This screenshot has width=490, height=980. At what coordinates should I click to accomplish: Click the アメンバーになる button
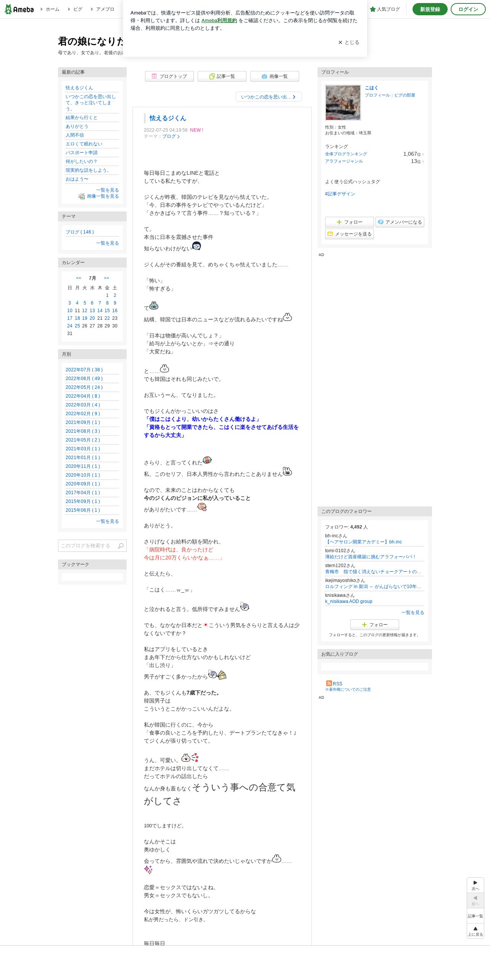(400, 222)
